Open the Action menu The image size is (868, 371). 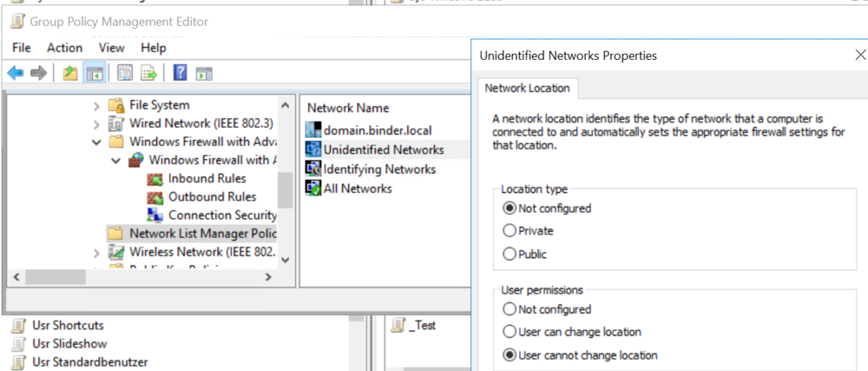64,48
